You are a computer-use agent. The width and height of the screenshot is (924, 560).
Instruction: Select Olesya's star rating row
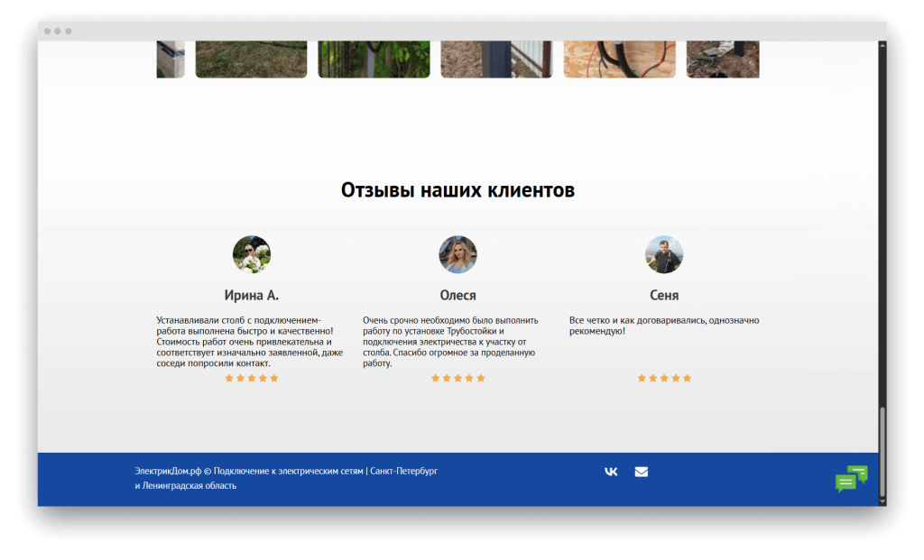click(x=457, y=378)
